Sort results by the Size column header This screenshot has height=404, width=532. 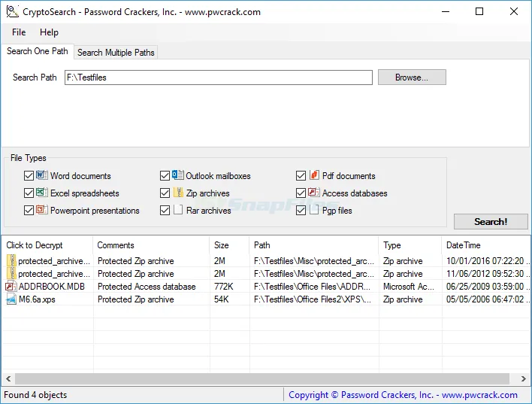pyautogui.click(x=229, y=245)
